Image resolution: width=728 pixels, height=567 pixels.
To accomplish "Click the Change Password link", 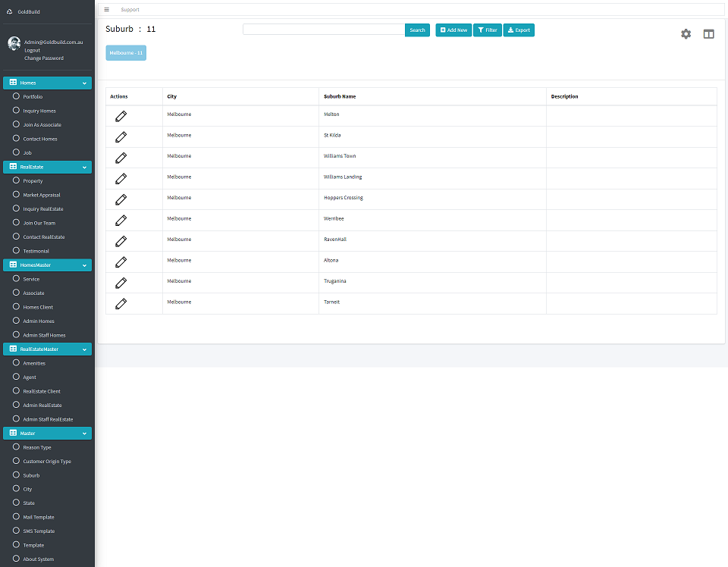I will click(x=44, y=58).
